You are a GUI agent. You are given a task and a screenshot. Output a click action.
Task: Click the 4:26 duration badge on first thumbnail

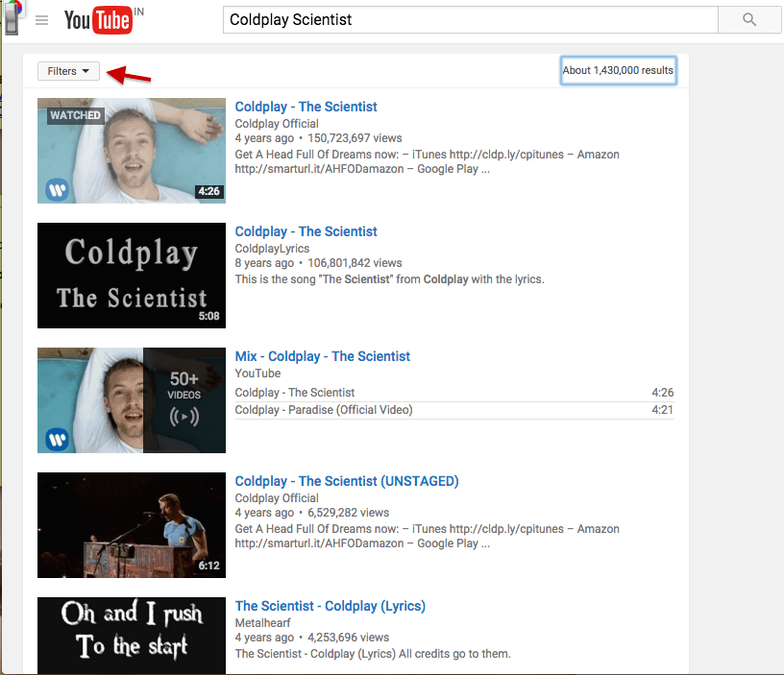click(208, 191)
